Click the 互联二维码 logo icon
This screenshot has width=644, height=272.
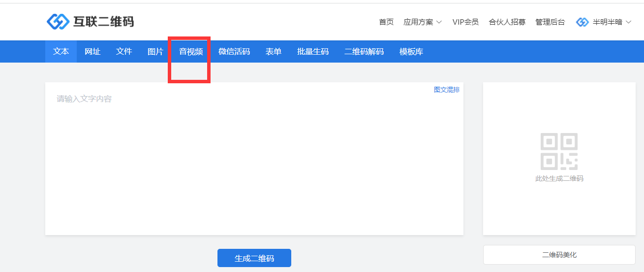pyautogui.click(x=58, y=22)
